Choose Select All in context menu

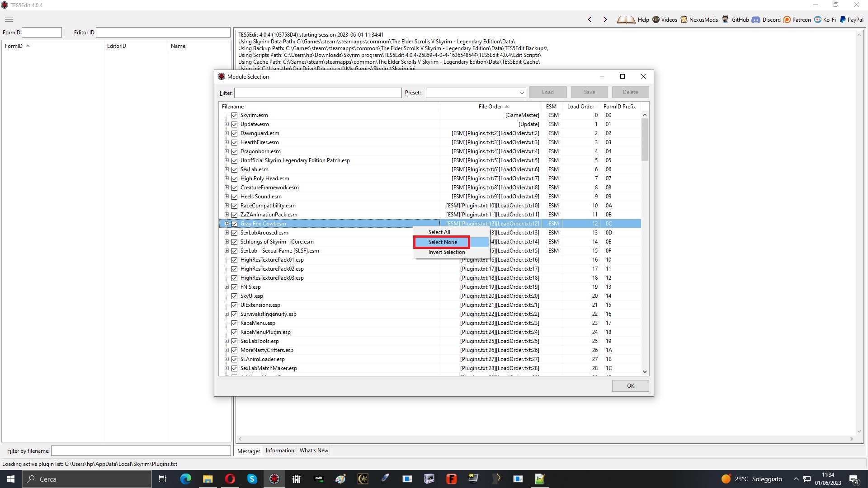click(451, 232)
